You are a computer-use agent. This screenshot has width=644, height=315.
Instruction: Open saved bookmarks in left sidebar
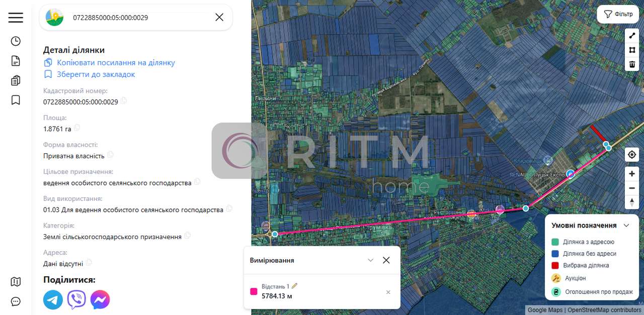(16, 100)
